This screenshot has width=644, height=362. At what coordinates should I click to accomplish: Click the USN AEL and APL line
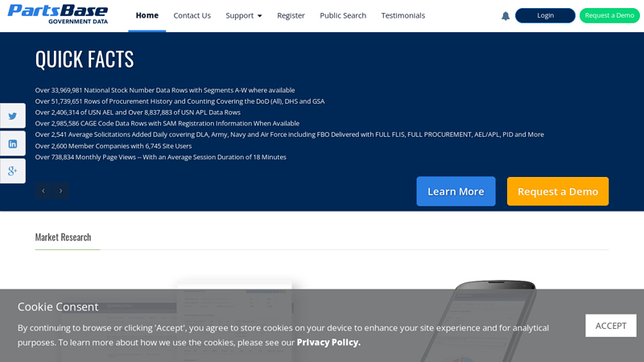click(x=138, y=113)
